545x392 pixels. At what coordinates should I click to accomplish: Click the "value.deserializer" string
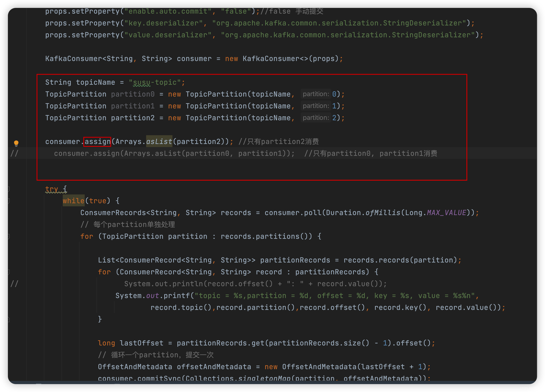tap(168, 35)
